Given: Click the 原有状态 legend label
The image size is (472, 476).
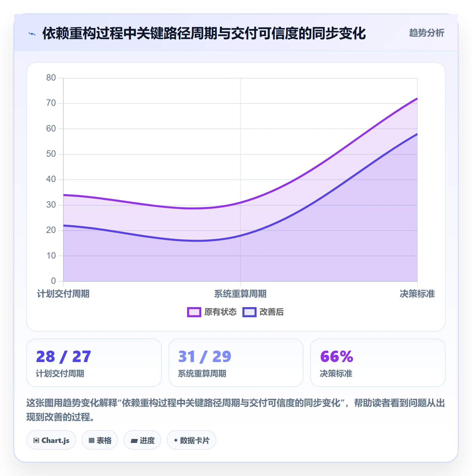Looking at the screenshot, I should (x=220, y=312).
